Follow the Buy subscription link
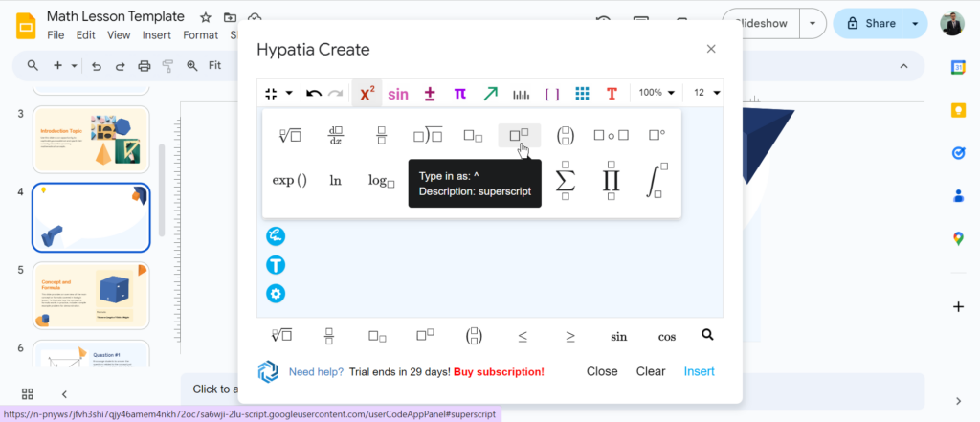The height and width of the screenshot is (422, 980). (499, 371)
